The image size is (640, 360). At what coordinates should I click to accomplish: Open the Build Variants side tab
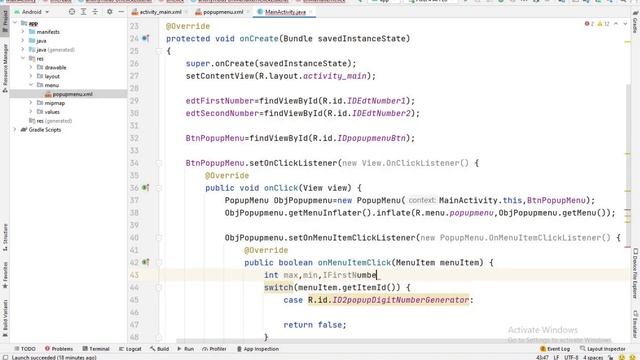point(5,318)
